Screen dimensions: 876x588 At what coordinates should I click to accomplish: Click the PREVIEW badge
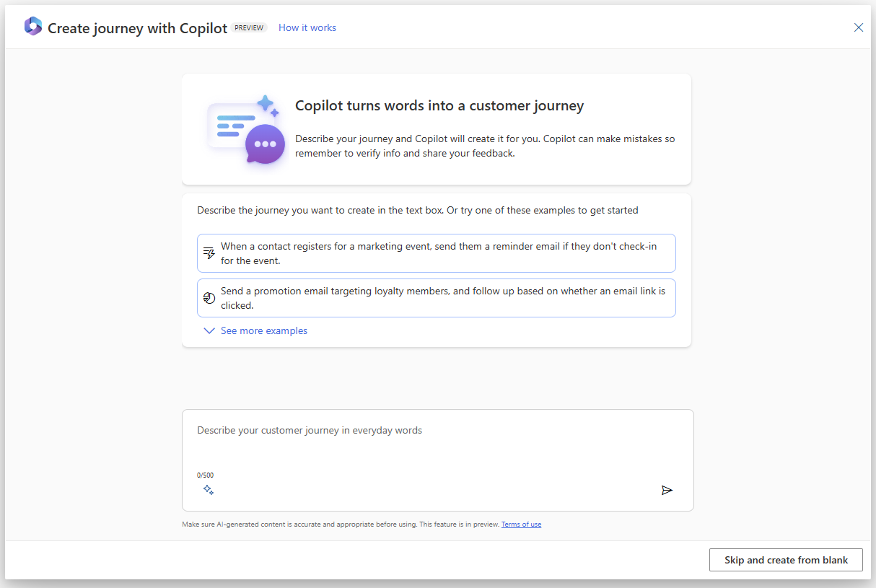point(249,27)
